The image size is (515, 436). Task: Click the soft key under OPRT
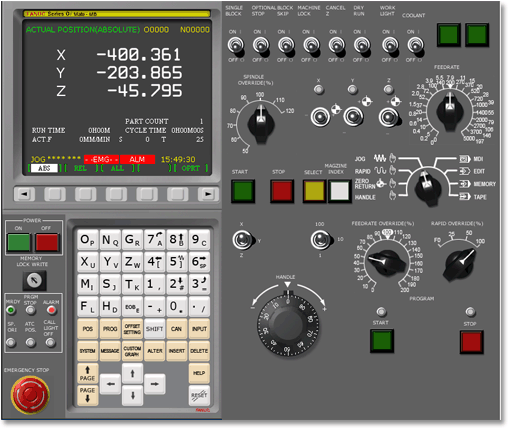point(178,194)
